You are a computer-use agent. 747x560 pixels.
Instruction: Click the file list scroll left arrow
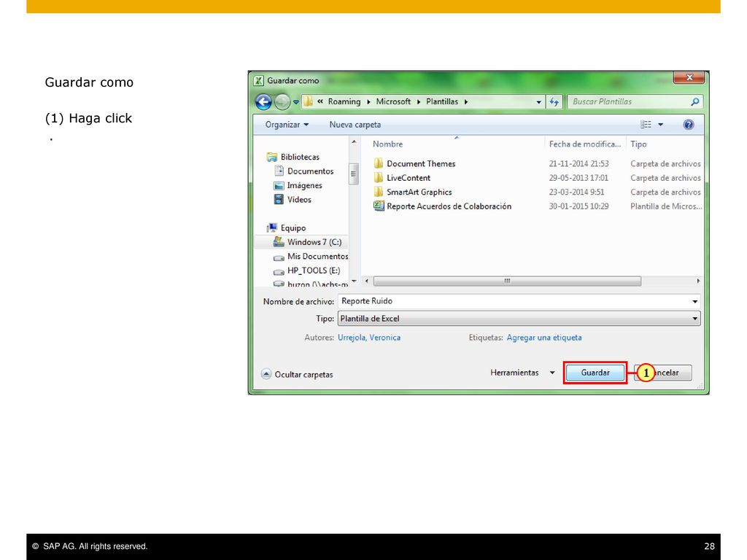[x=366, y=281]
